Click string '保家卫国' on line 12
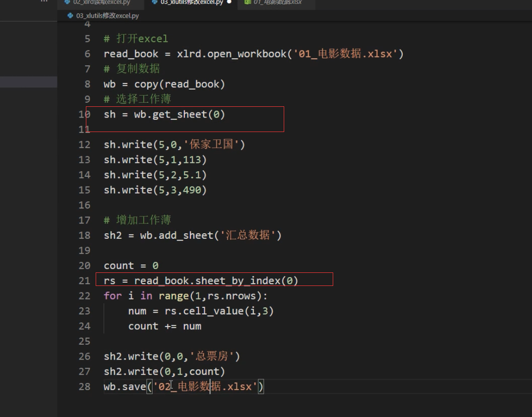Screen dimensions: 532x417 pos(211,145)
